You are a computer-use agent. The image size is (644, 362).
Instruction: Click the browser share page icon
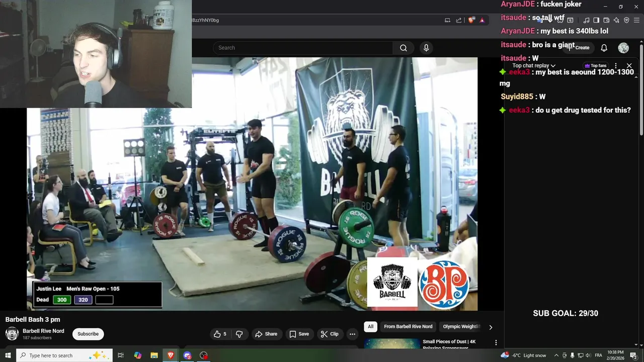click(459, 20)
